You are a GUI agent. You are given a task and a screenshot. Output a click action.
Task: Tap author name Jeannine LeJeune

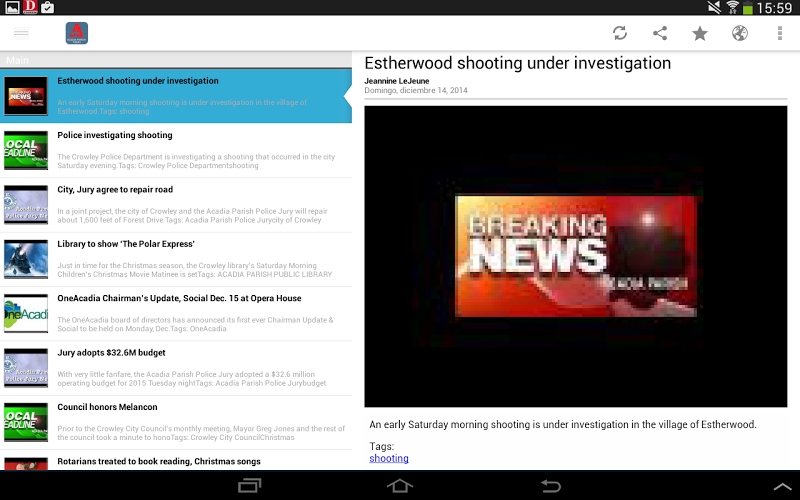click(x=396, y=81)
